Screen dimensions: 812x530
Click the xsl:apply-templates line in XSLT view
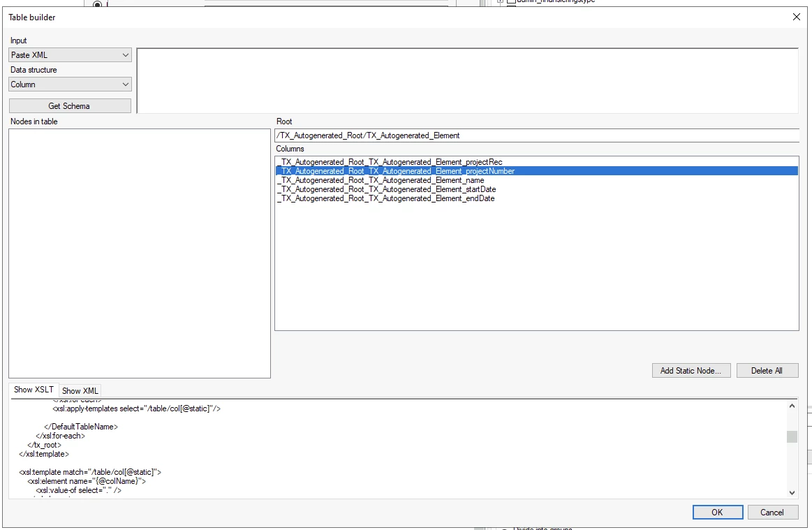(x=137, y=408)
